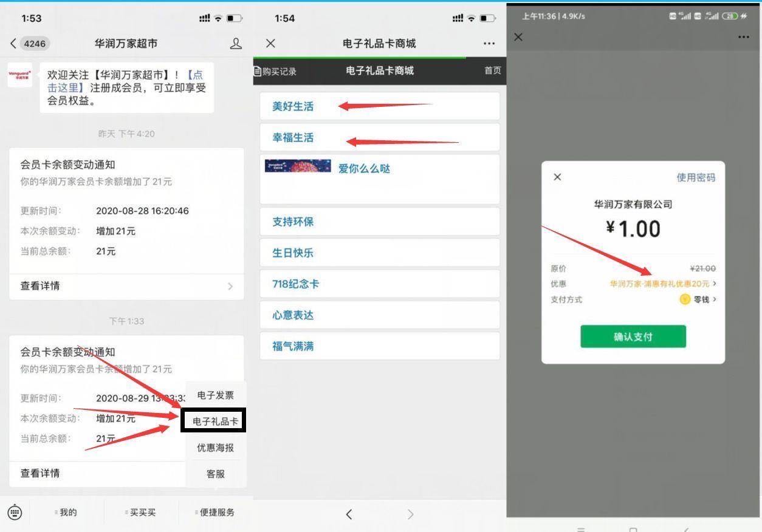This screenshot has width=762, height=532.
Task: Tap the Vanguard avatar logo in chat
Action: point(20,75)
